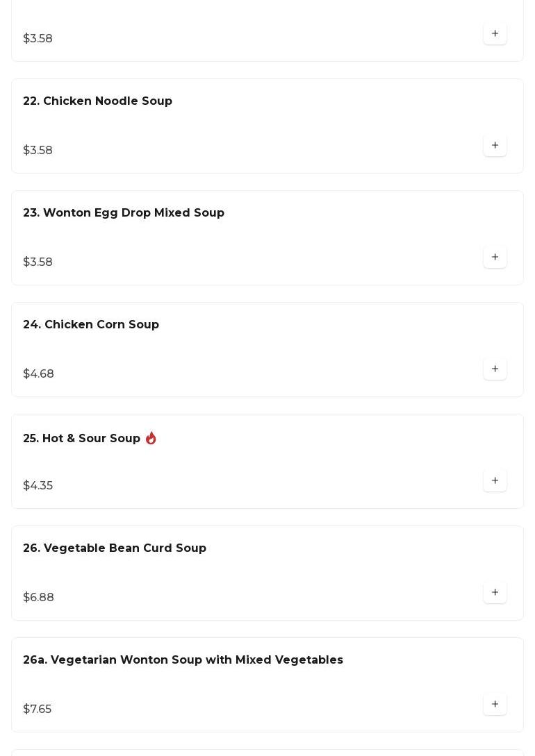Click the $3.58 price under Wonton Egg Drop Mixed Soup
Screen dimensions: 535x756
[38, 262]
